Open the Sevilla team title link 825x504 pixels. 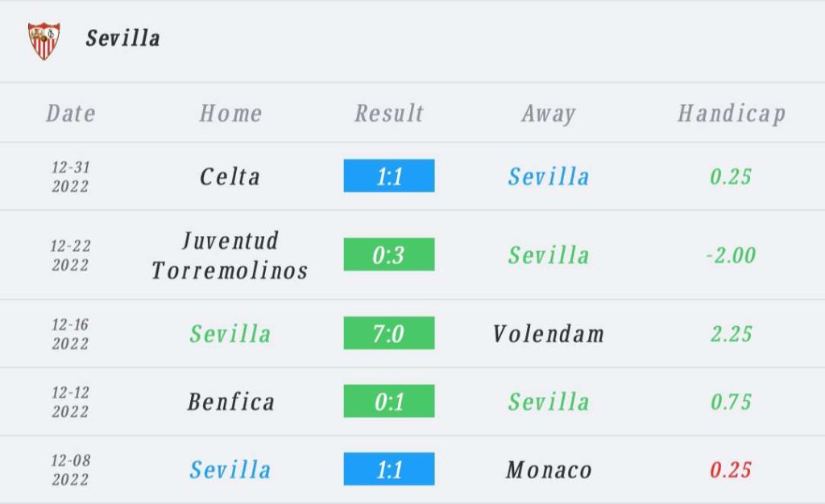123,38
